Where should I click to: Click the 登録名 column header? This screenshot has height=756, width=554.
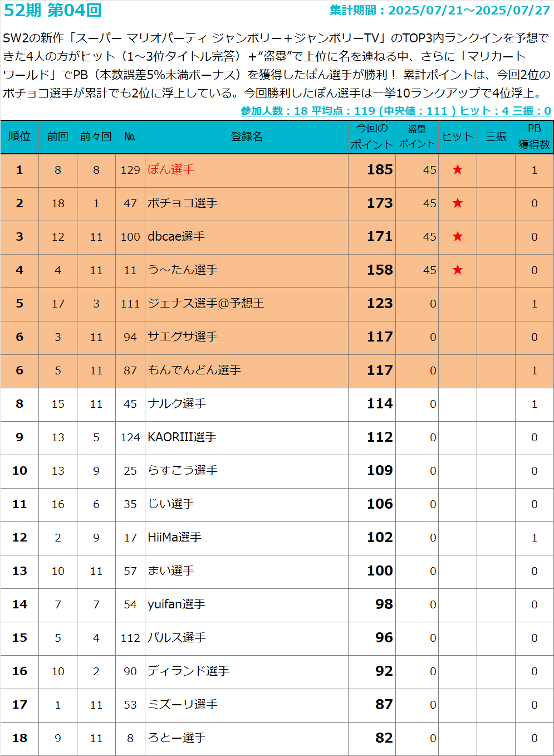click(x=246, y=136)
